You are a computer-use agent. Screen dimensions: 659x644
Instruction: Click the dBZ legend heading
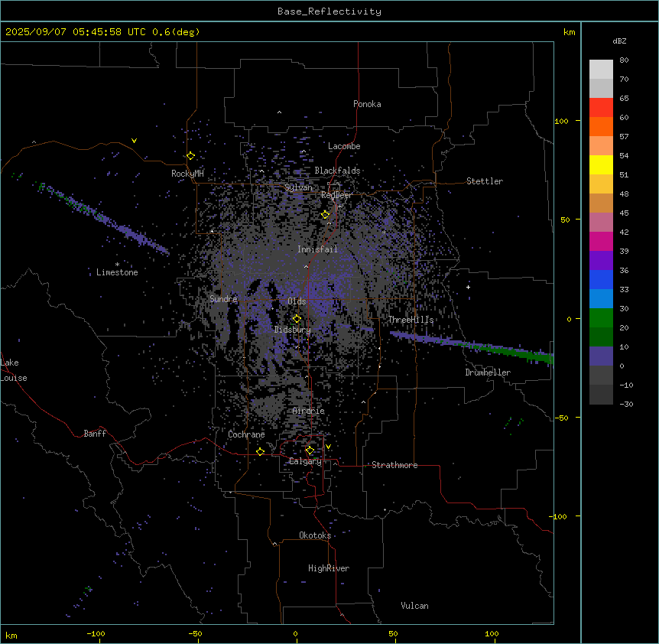coord(619,41)
